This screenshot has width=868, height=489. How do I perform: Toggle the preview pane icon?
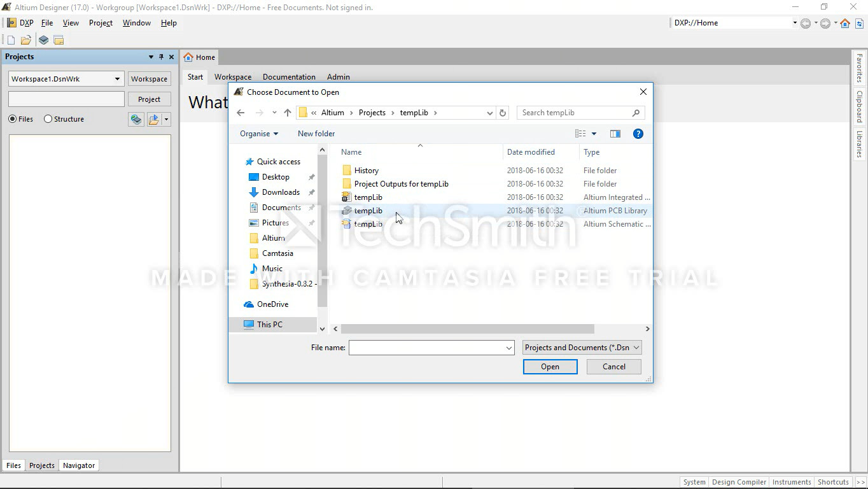pos(615,134)
